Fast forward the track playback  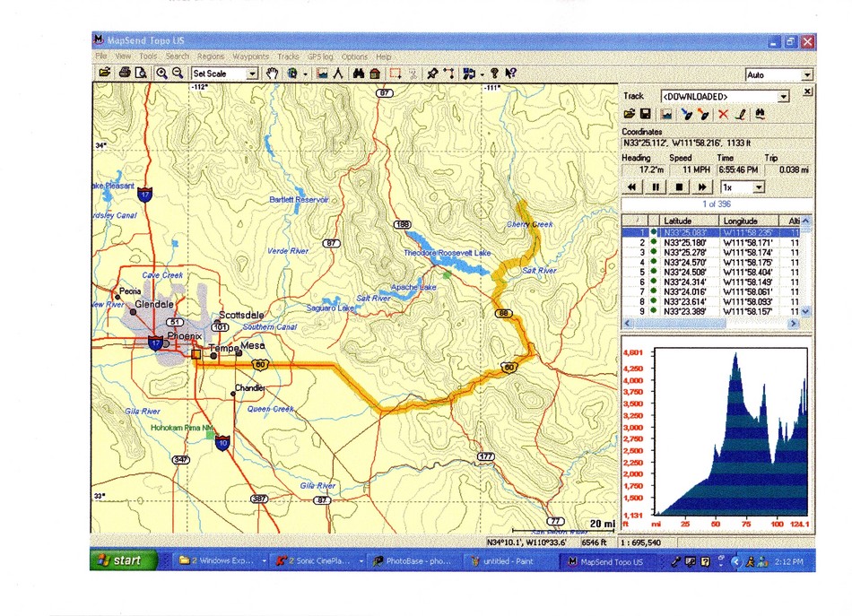[702, 187]
